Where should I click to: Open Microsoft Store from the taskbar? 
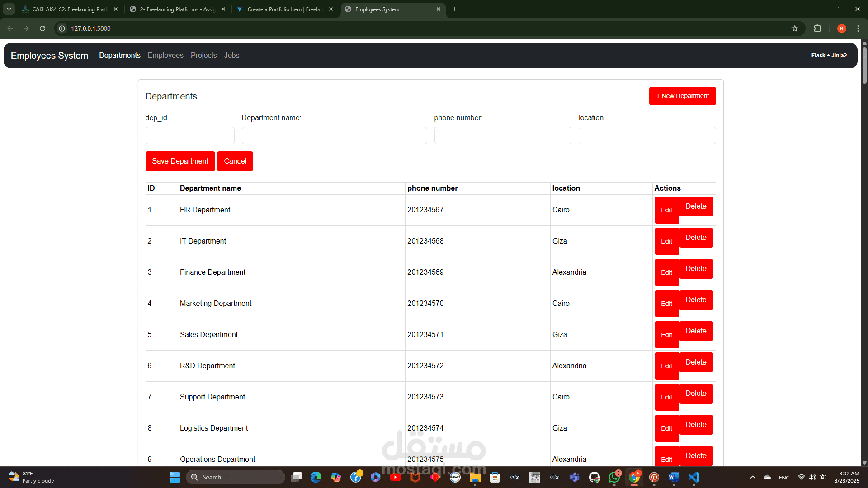click(x=495, y=477)
